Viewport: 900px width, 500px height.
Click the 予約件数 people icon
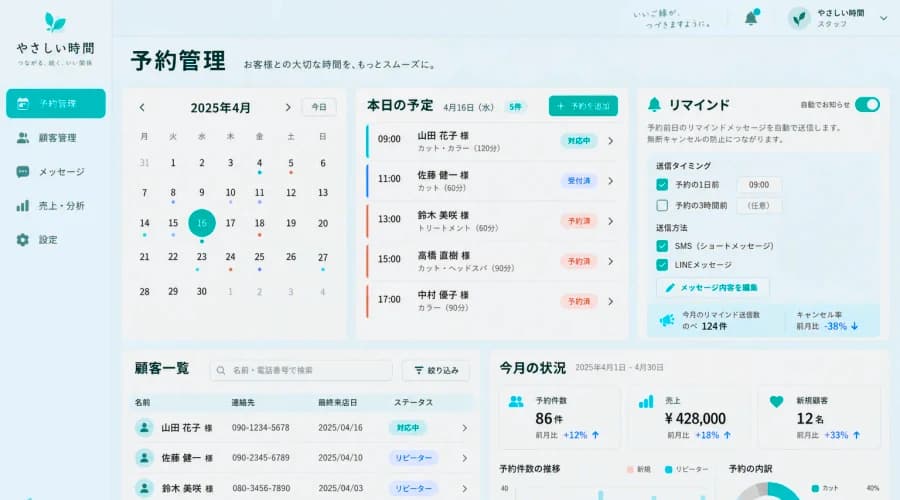[x=516, y=402]
